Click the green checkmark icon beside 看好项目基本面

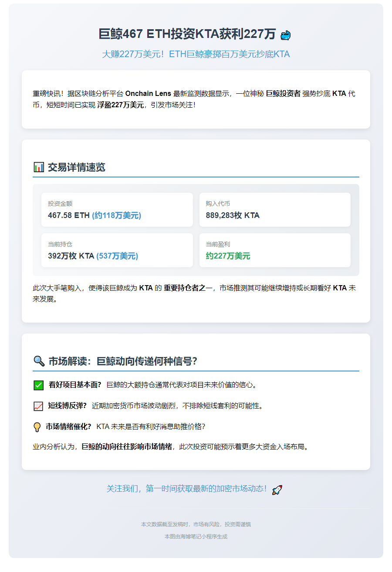pos(39,385)
